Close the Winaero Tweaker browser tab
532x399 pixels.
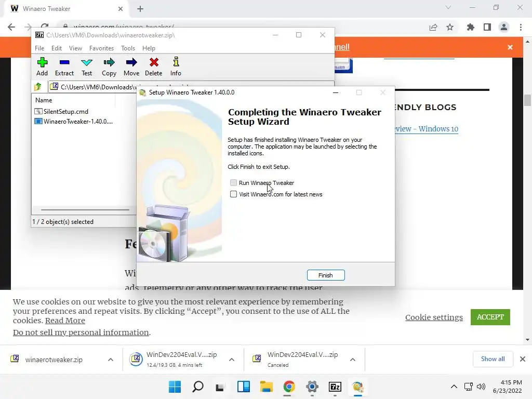(121, 9)
